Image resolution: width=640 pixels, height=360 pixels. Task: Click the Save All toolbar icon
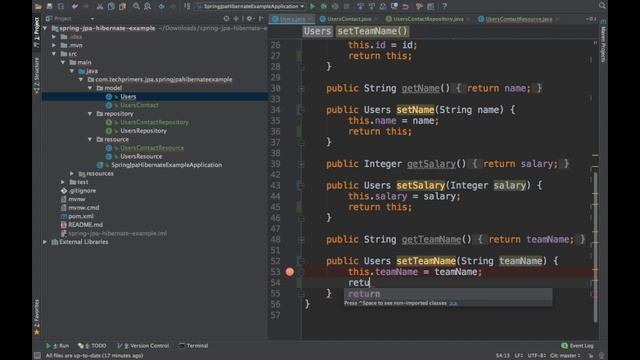click(49, 6)
